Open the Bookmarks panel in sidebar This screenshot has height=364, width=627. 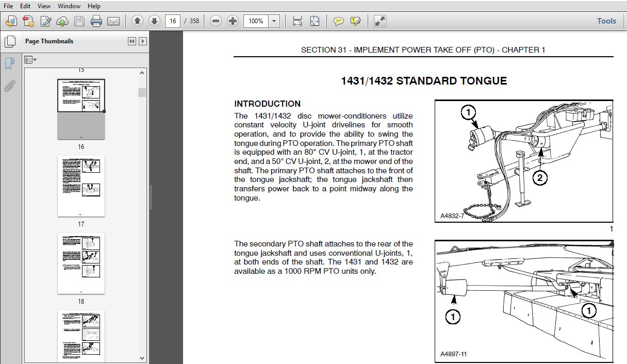9,64
